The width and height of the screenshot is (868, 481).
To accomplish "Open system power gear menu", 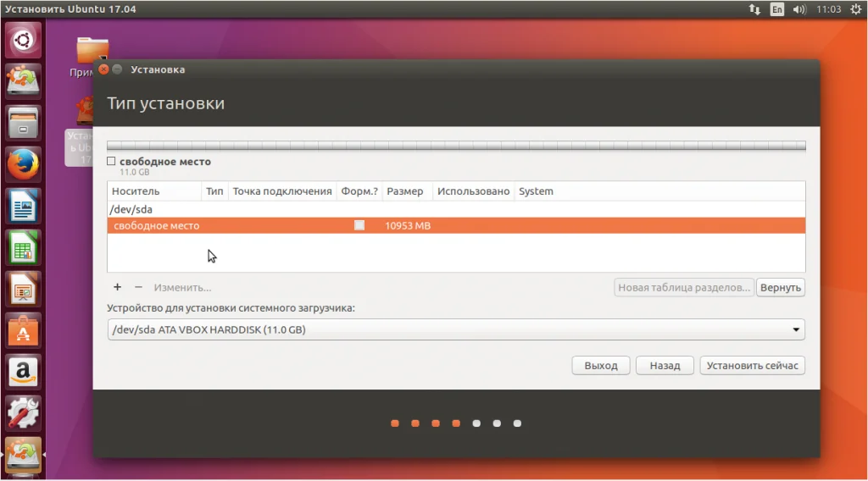I will (x=856, y=9).
